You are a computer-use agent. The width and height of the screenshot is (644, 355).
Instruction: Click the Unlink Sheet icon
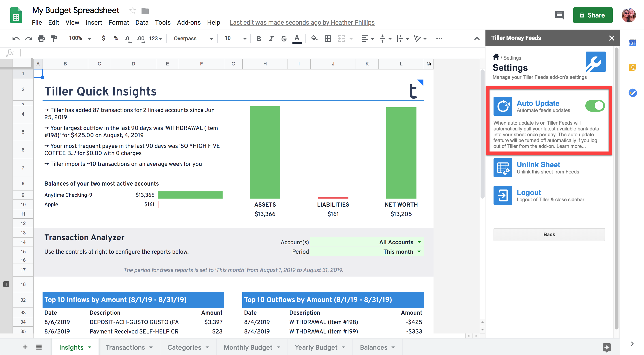point(503,168)
